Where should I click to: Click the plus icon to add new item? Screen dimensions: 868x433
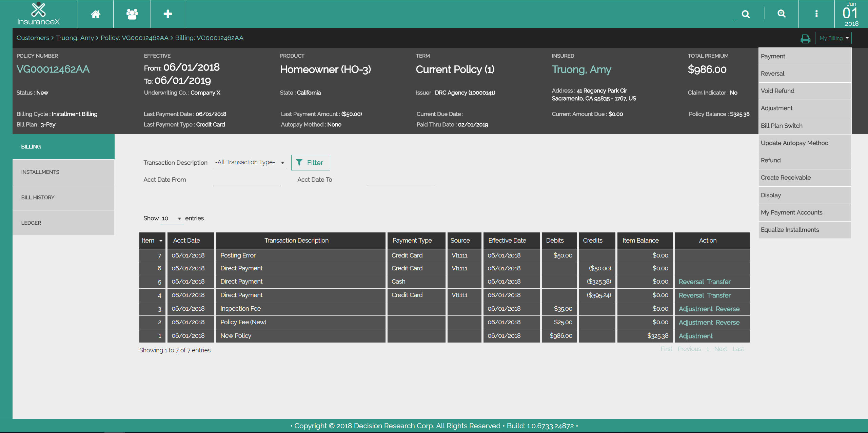point(167,14)
